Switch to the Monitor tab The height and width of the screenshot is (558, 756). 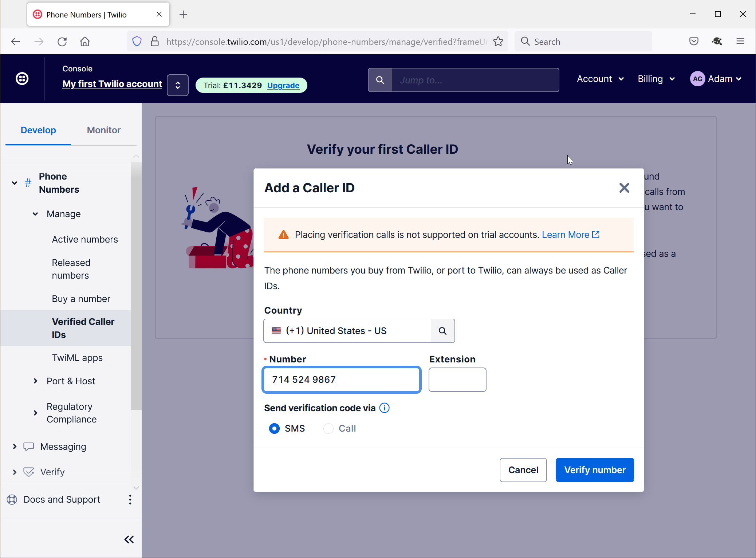[x=104, y=130]
